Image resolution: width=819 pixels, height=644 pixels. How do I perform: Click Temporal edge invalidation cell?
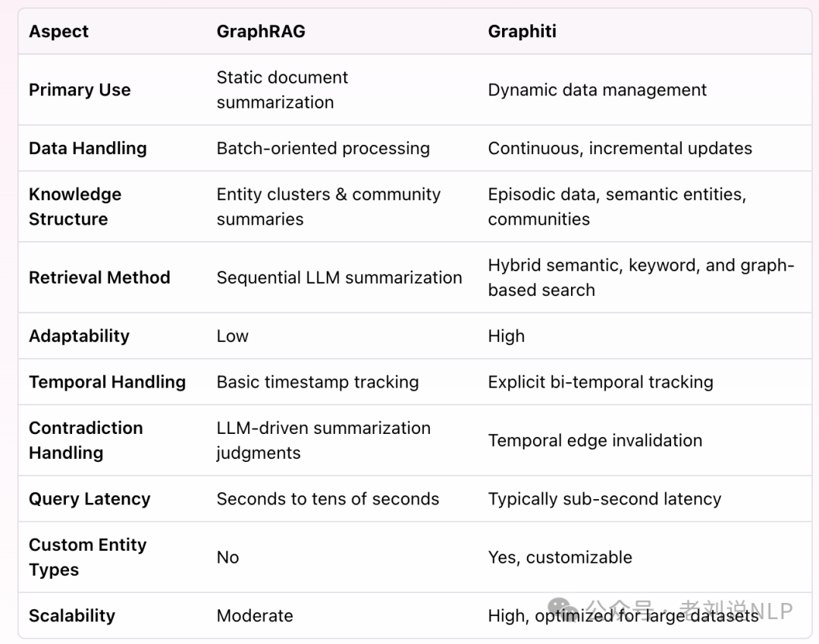tap(595, 441)
